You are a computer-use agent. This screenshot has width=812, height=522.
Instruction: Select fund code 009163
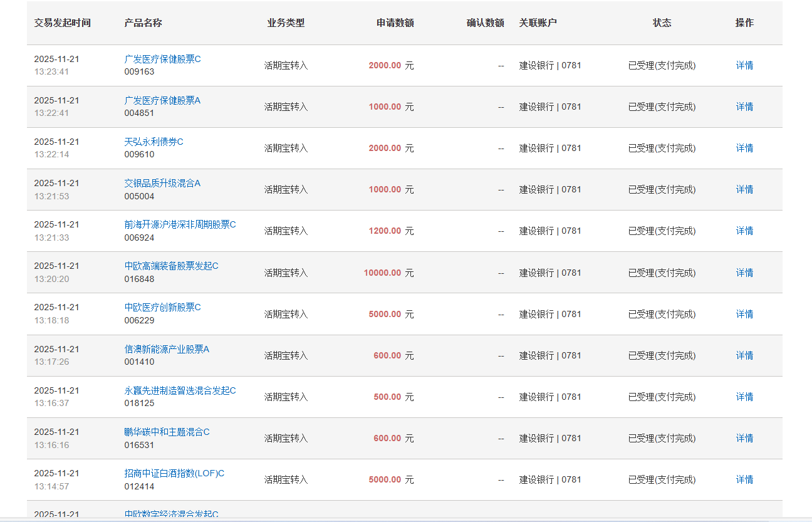(139, 71)
